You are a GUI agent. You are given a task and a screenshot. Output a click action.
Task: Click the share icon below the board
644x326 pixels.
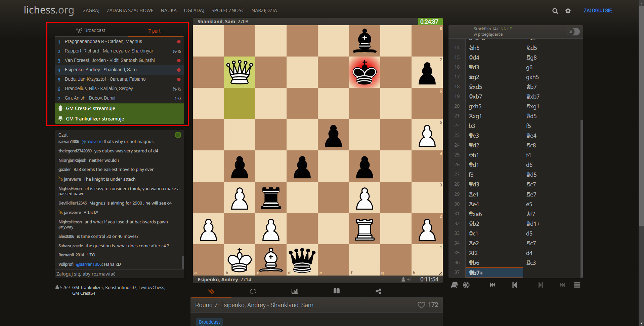click(x=378, y=291)
